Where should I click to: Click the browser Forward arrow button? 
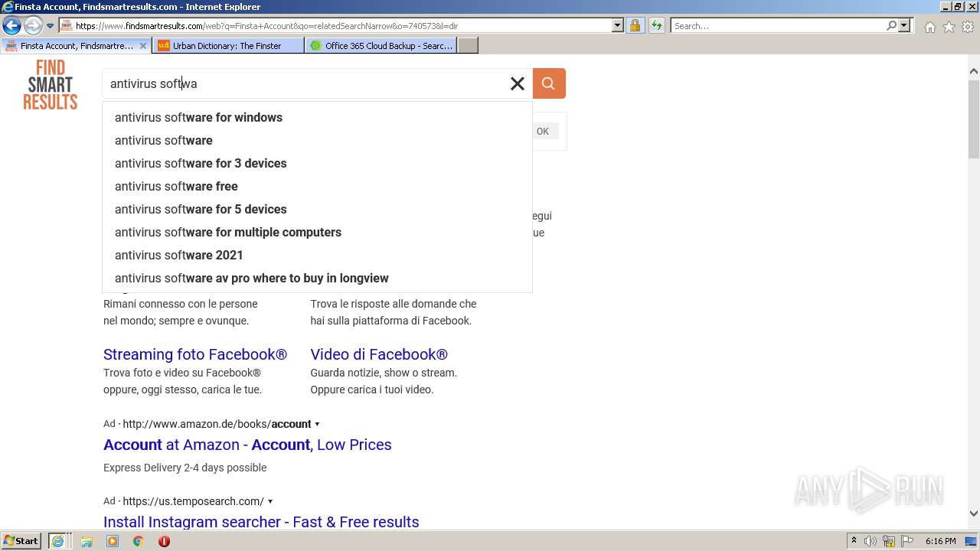pos(33,26)
